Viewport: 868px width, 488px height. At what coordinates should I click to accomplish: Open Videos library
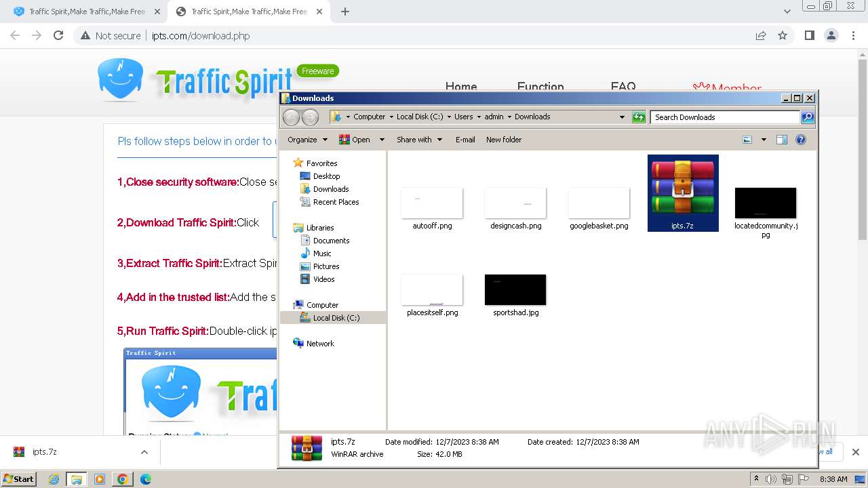[323, 279]
